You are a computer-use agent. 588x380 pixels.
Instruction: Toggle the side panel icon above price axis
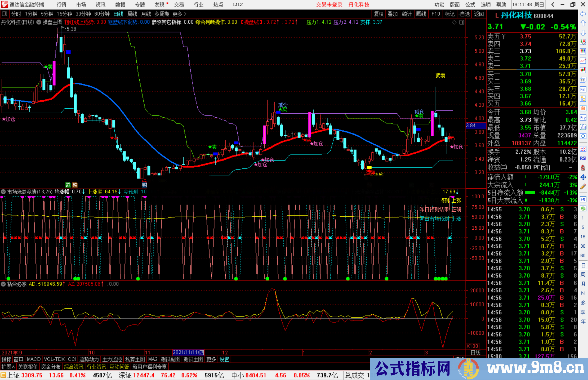point(462,22)
